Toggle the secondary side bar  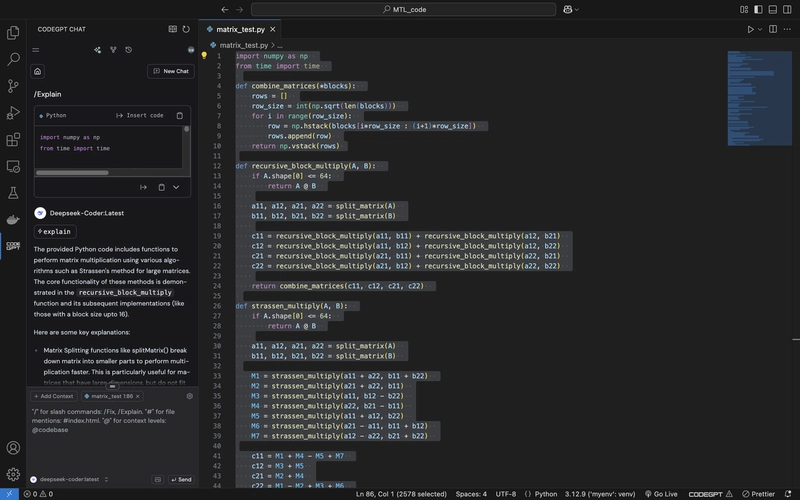(x=787, y=9)
